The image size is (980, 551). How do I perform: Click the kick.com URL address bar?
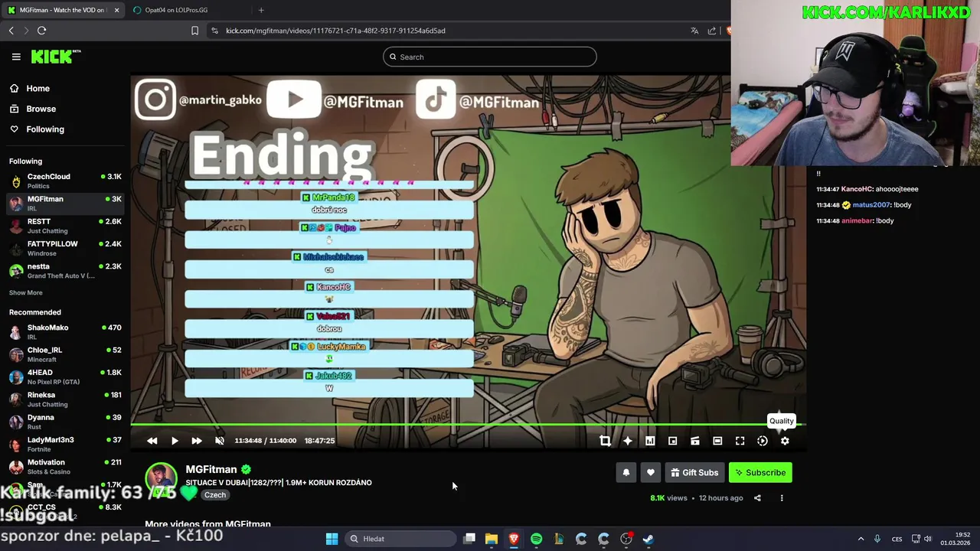point(335,31)
